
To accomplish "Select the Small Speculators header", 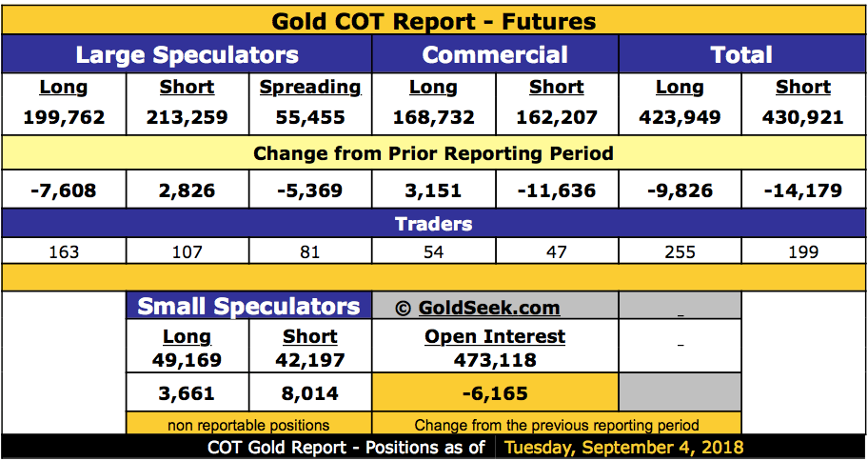I will click(x=248, y=307).
